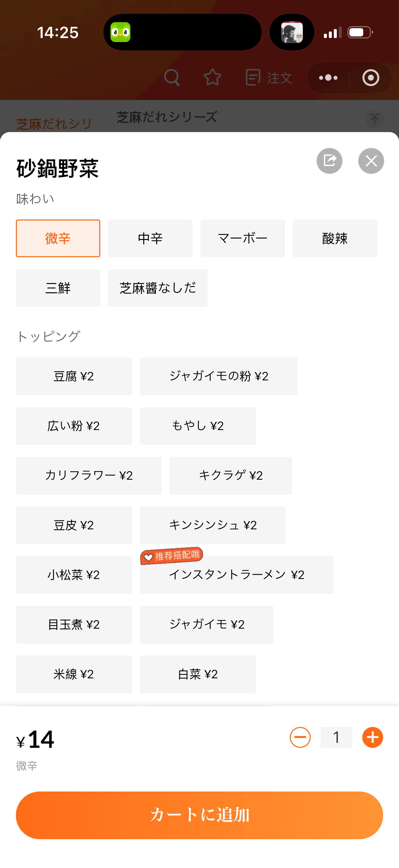This screenshot has width=399, height=868.
Task: Tap the mini-program circle target icon
Action: coord(371,77)
